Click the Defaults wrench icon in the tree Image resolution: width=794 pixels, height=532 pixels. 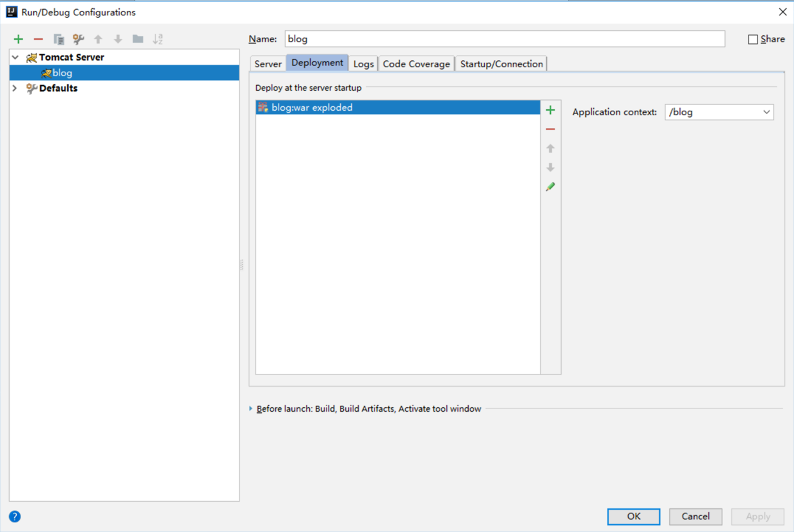click(x=31, y=88)
